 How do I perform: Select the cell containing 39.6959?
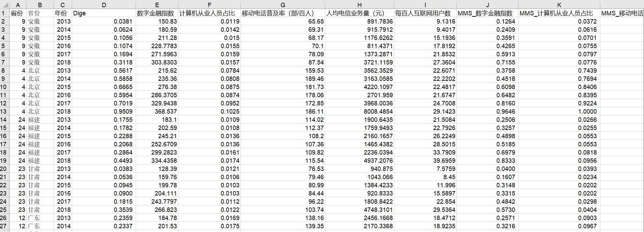tap(425, 160)
